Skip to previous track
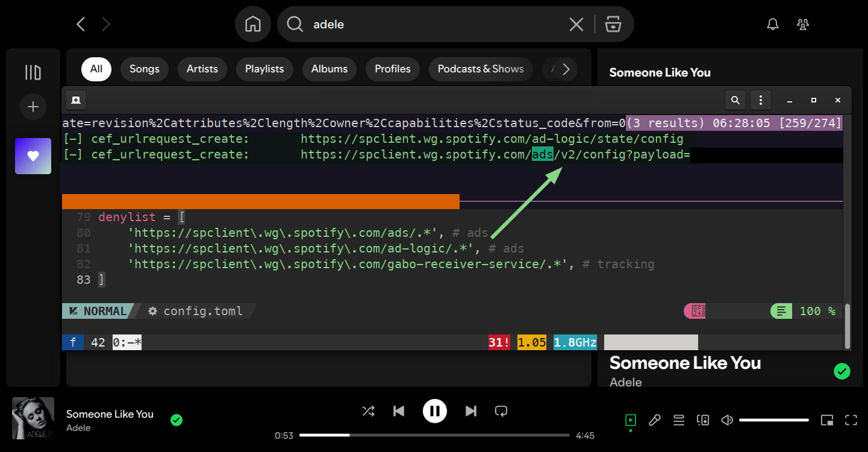868x452 pixels. coord(398,411)
